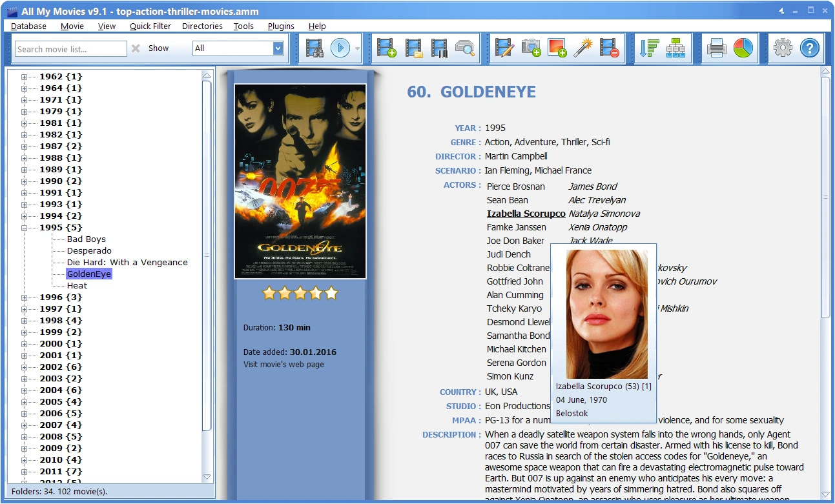Viewport: 835px width, 504px height.
Task: Open the View menu
Action: [107, 26]
